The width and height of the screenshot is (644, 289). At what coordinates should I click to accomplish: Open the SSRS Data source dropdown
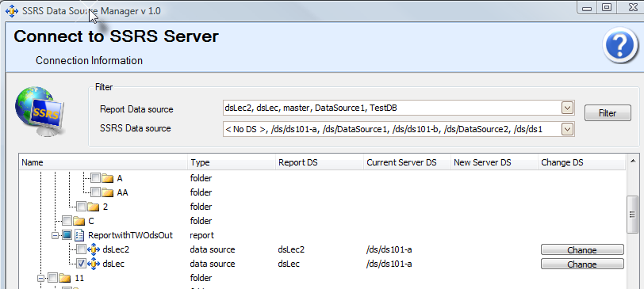click(x=567, y=130)
